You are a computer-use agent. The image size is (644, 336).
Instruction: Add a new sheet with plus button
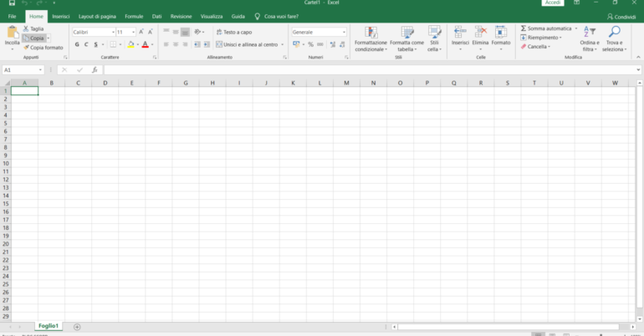(77, 327)
